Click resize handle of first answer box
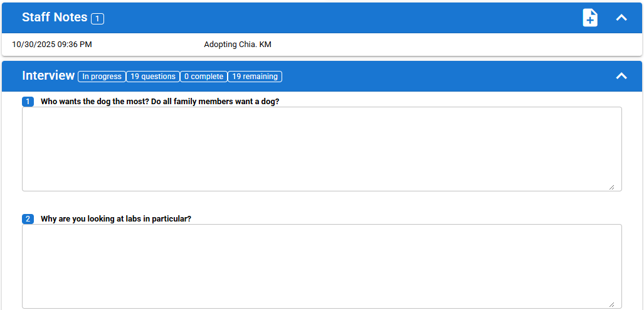Screen dimensions: 644x310 point(611,186)
